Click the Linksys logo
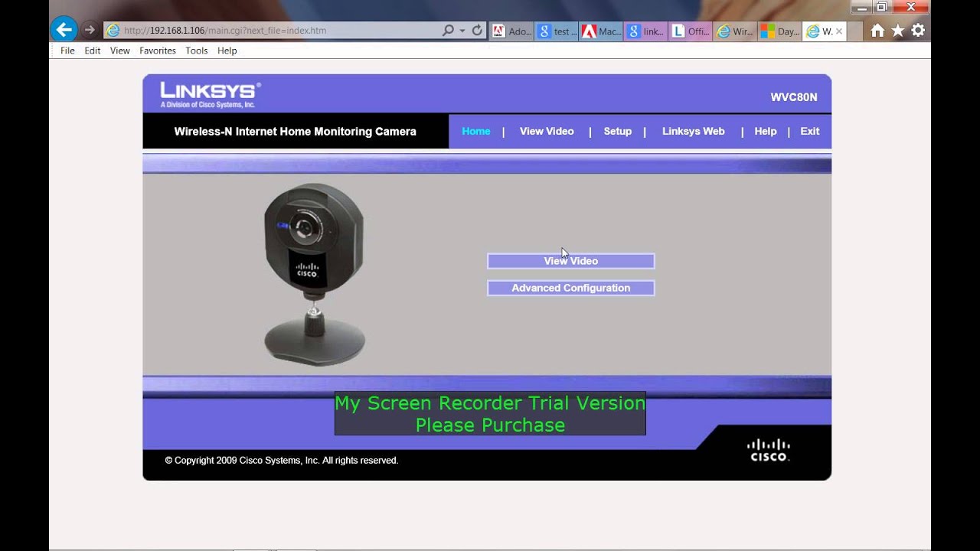Viewport: 980px width, 551px height. (210, 95)
